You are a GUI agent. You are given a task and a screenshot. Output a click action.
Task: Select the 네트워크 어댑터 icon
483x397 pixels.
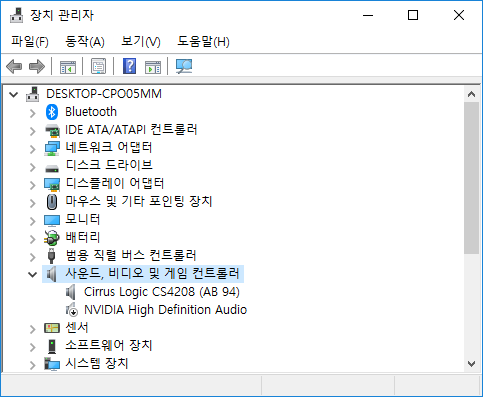(x=52, y=148)
